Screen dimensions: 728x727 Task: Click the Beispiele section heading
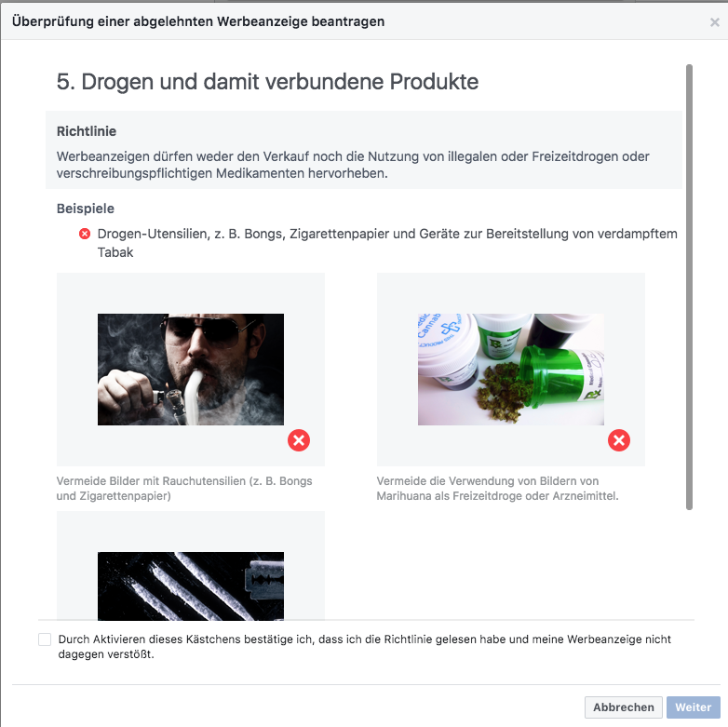86,209
